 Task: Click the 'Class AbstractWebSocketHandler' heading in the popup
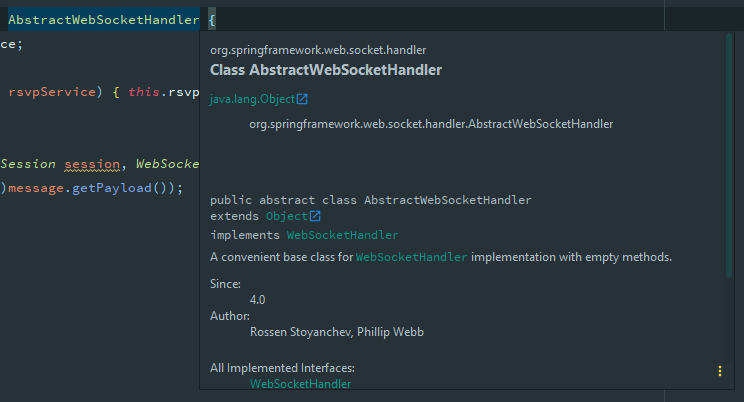click(326, 70)
